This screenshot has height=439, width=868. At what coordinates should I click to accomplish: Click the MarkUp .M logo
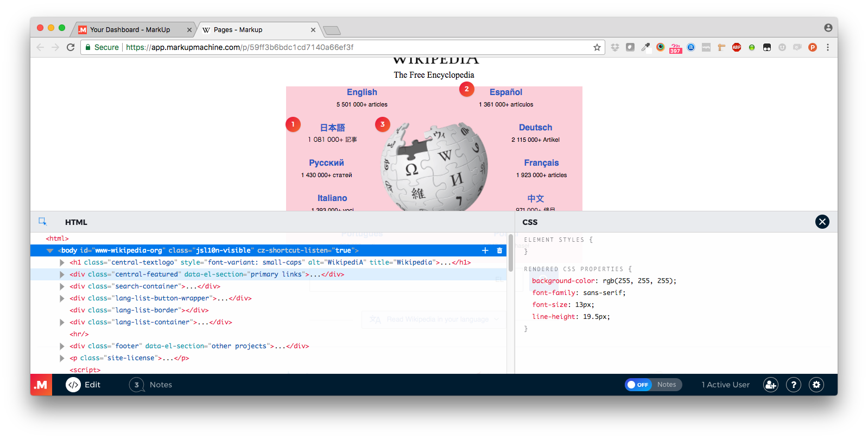coord(41,385)
